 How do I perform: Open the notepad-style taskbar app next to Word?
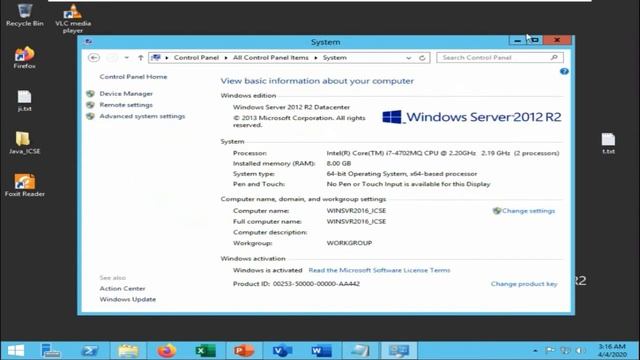tap(360, 351)
